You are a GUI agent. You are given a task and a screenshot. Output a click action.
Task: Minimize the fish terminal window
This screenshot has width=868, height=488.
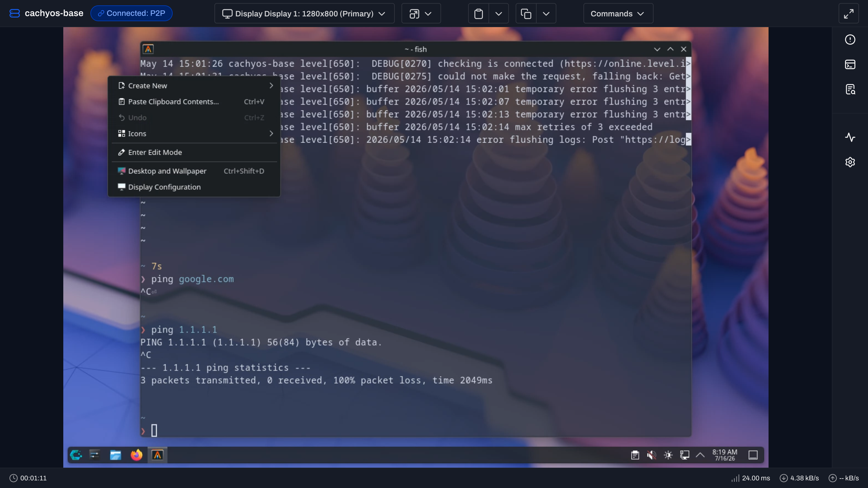point(657,49)
